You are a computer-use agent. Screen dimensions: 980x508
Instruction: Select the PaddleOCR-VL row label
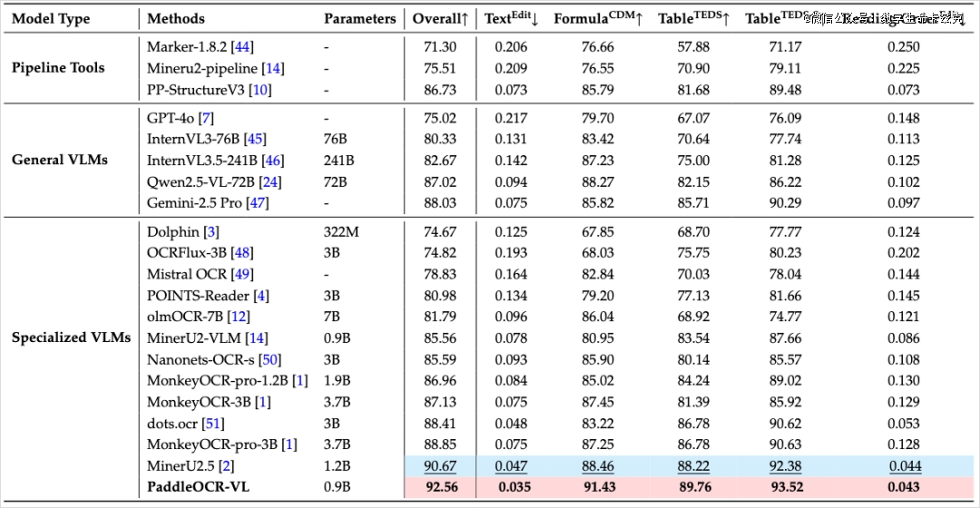coord(198,487)
